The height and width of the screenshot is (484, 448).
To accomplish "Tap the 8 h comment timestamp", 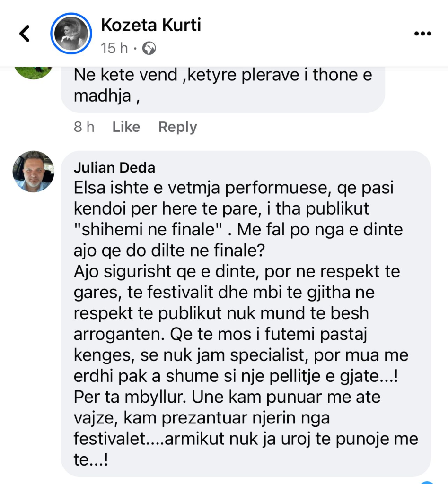I will click(84, 127).
